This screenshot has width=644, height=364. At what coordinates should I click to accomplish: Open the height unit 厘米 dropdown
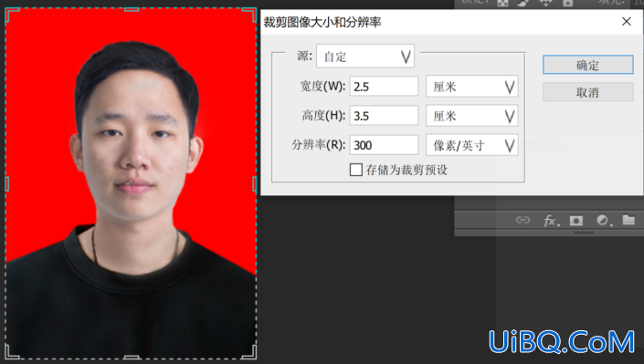[472, 116]
